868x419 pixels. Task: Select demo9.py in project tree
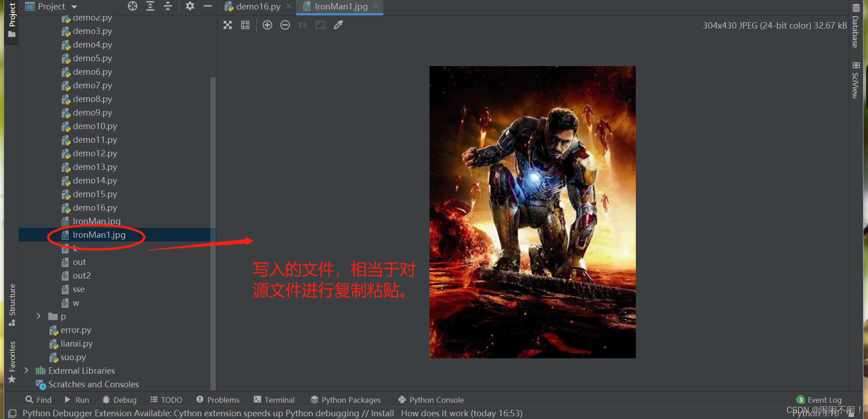[92, 112]
